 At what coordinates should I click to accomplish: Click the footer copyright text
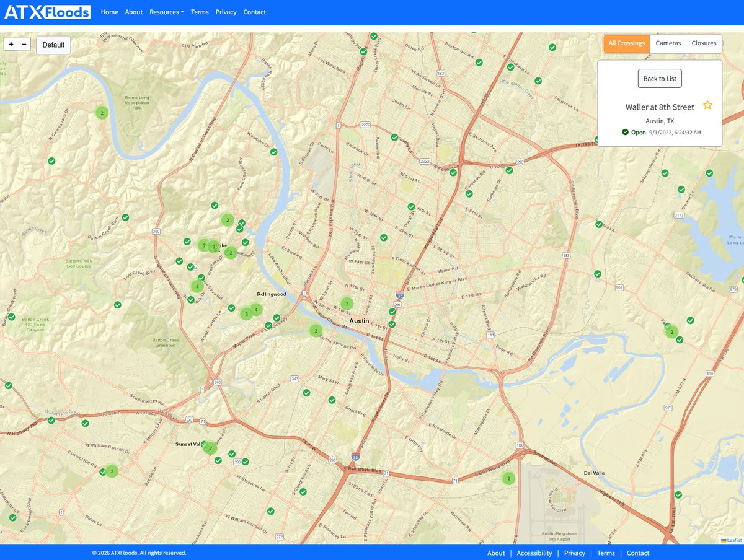[x=139, y=553]
